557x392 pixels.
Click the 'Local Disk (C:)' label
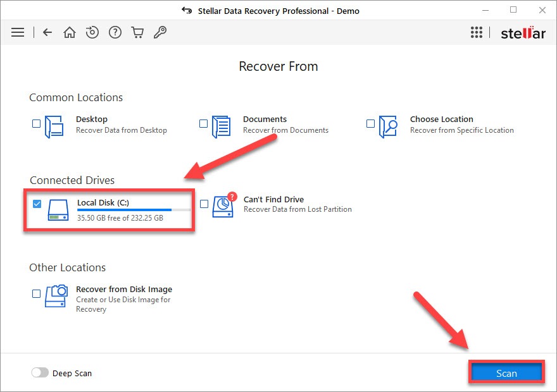pyautogui.click(x=103, y=202)
